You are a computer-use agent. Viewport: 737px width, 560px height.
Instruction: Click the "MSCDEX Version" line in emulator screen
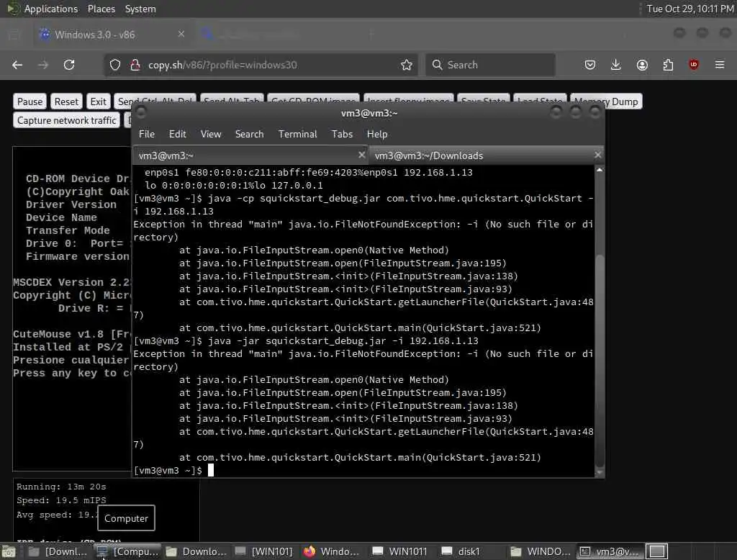pyautogui.click(x=73, y=282)
